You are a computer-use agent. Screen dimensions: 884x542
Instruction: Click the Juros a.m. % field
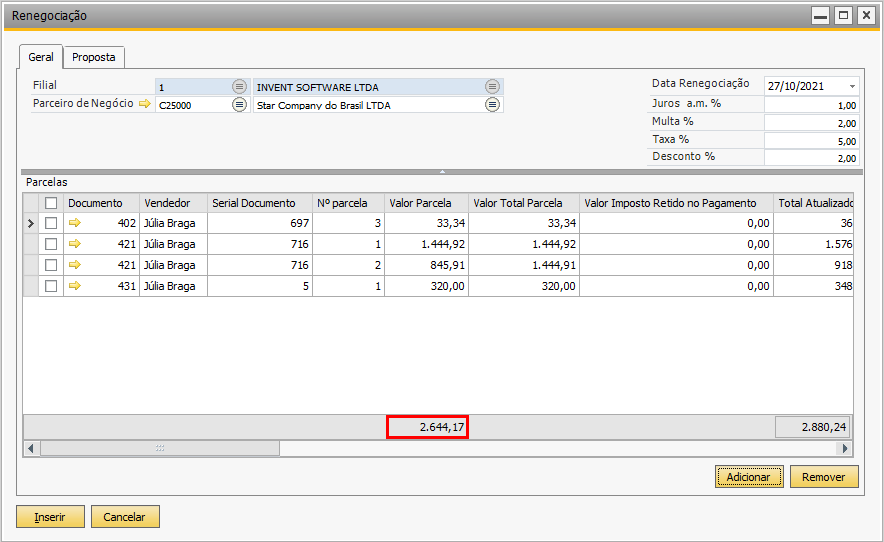(812, 105)
